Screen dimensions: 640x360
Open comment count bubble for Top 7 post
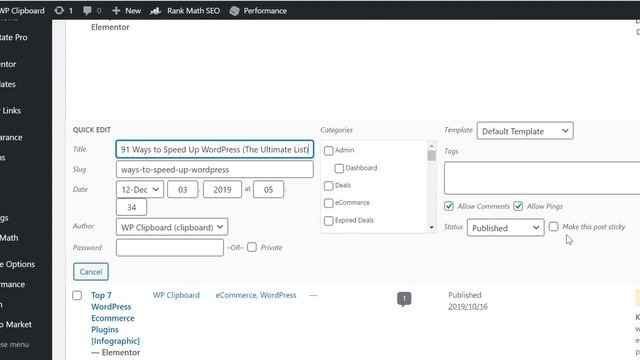(404, 299)
